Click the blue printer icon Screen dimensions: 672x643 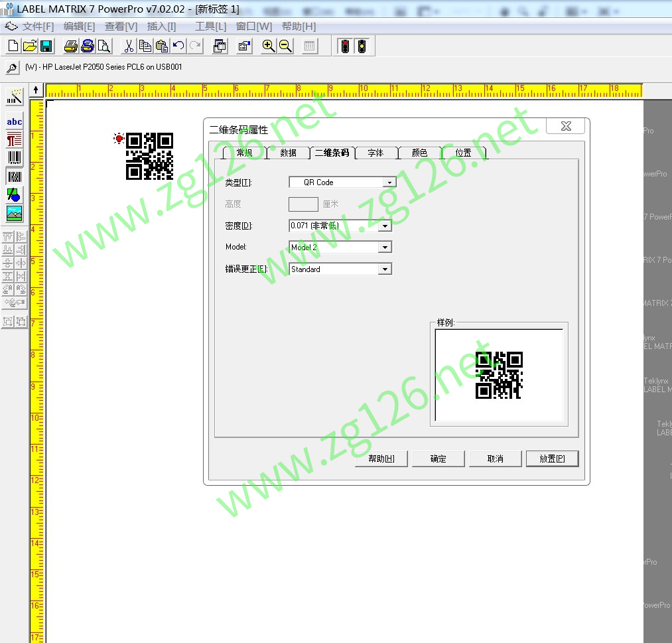88,46
